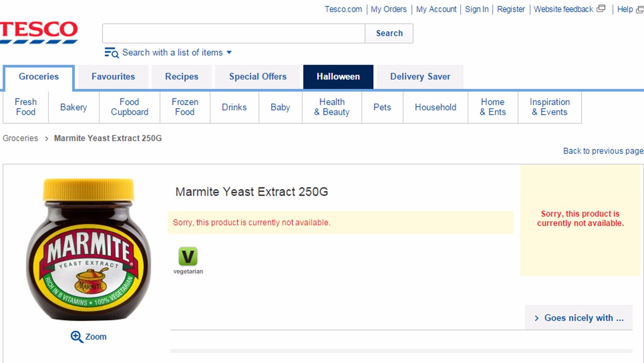Click the green vegetarian V icon

pyautogui.click(x=188, y=256)
